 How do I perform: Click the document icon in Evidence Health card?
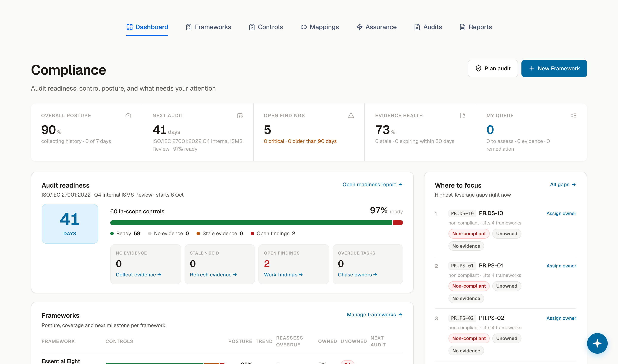[462, 115]
